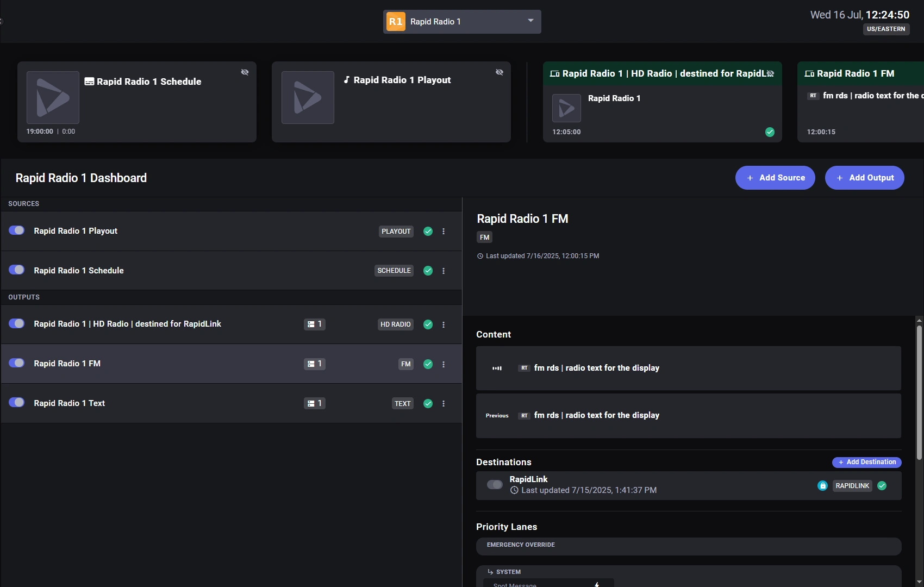Click the clock icon beside Last updated 12:00:15 PM

point(480,256)
